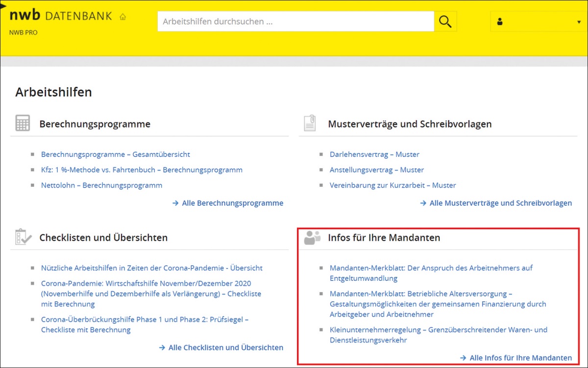Screen dimensions: 588x368
Task: Click the nwb Datenbank logo
Action: click(x=60, y=16)
